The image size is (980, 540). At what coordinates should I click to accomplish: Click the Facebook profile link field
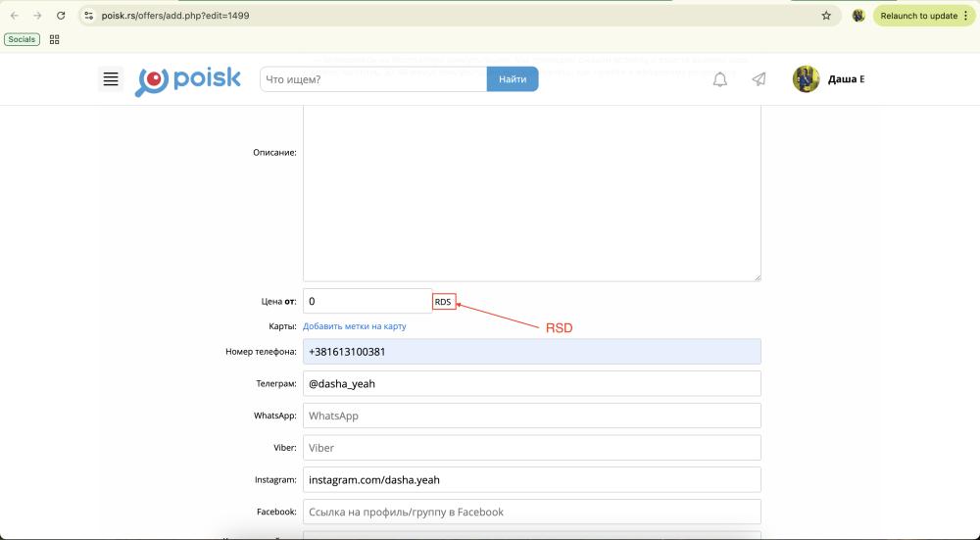click(531, 512)
